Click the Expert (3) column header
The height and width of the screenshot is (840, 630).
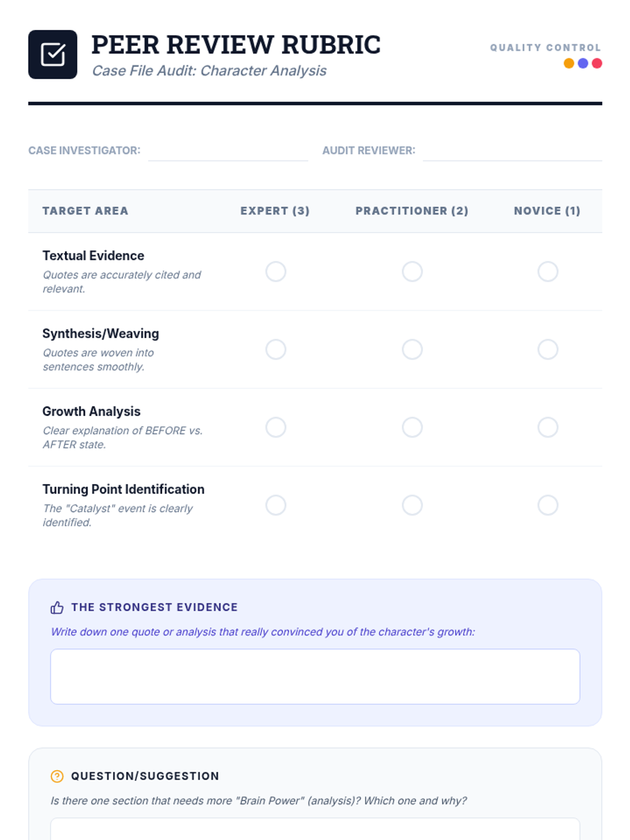pos(275,211)
